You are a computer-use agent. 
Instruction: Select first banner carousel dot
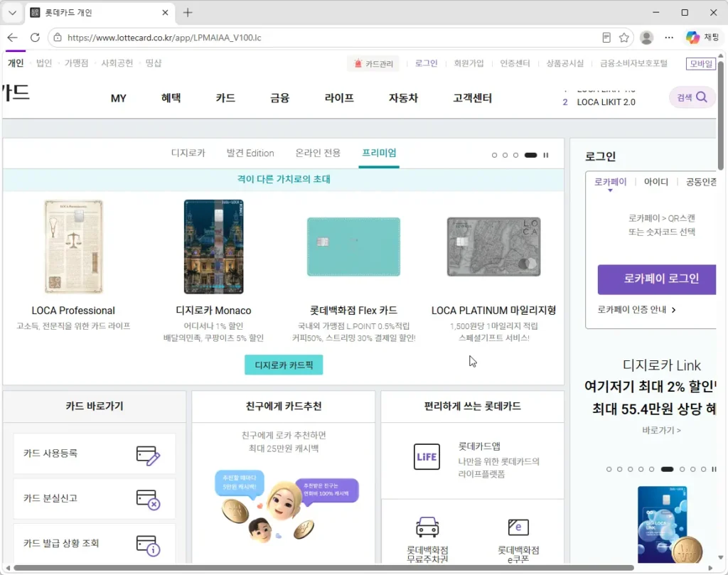(609, 469)
